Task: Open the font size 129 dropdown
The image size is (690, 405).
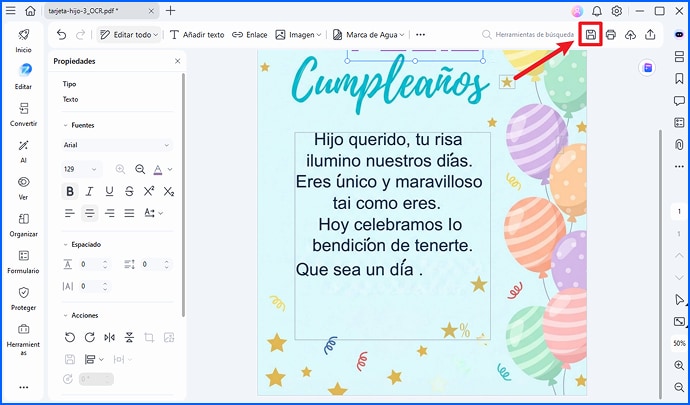Action: (x=81, y=169)
